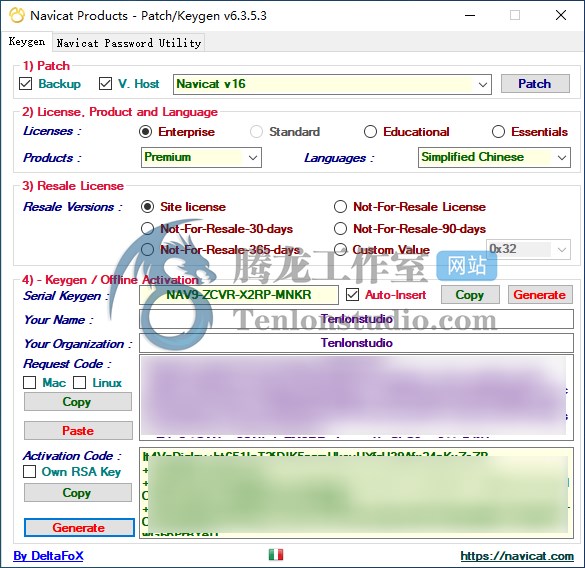Click the Navicat app icon in title bar
The width and height of the screenshot is (585, 568).
click(x=17, y=15)
